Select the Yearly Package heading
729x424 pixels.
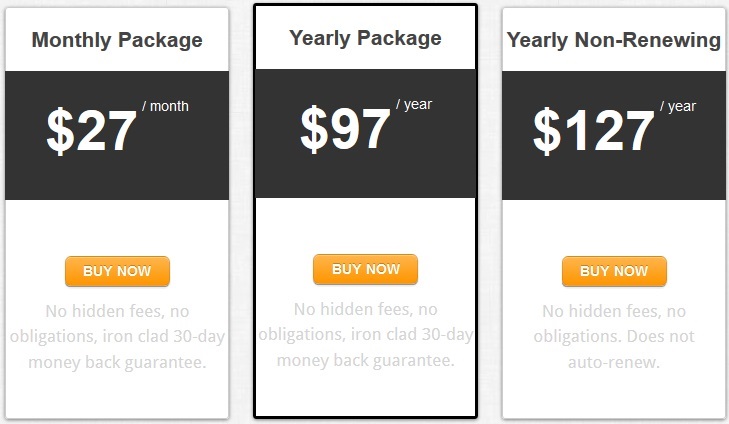pyautogui.click(x=365, y=38)
